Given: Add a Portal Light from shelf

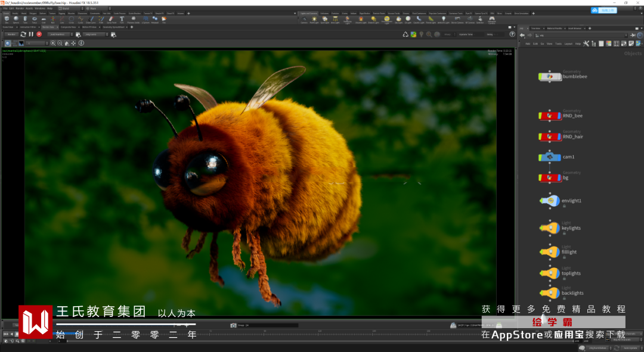Looking at the screenshot, I should (x=431, y=19).
